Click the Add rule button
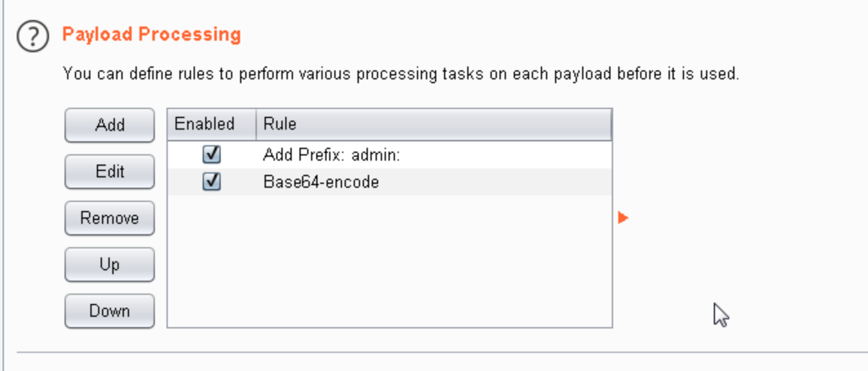Image resolution: width=868 pixels, height=371 pixels. pyautogui.click(x=110, y=125)
